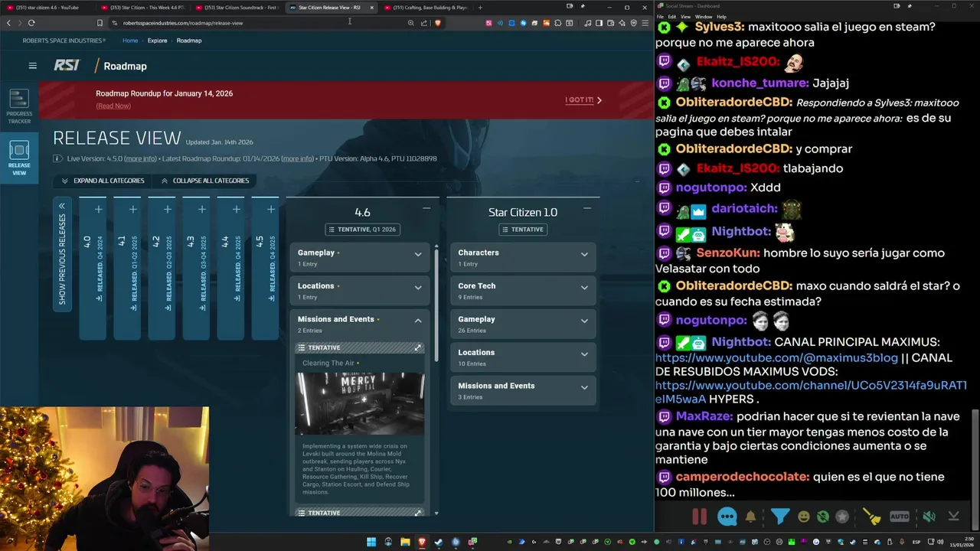
Task: Expand Core Tech in Star Citizen 1.0
Action: pos(523,291)
